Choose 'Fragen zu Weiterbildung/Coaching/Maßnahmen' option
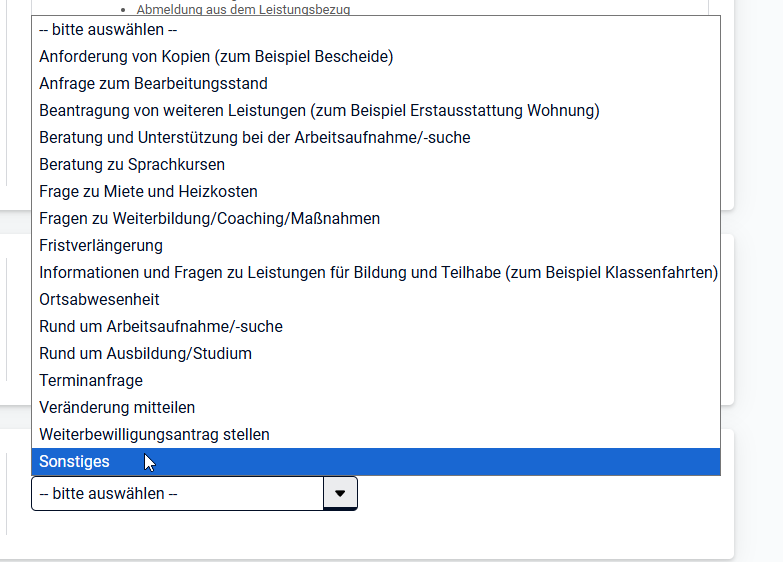Viewport: 783px width, 562px height. coord(209,219)
